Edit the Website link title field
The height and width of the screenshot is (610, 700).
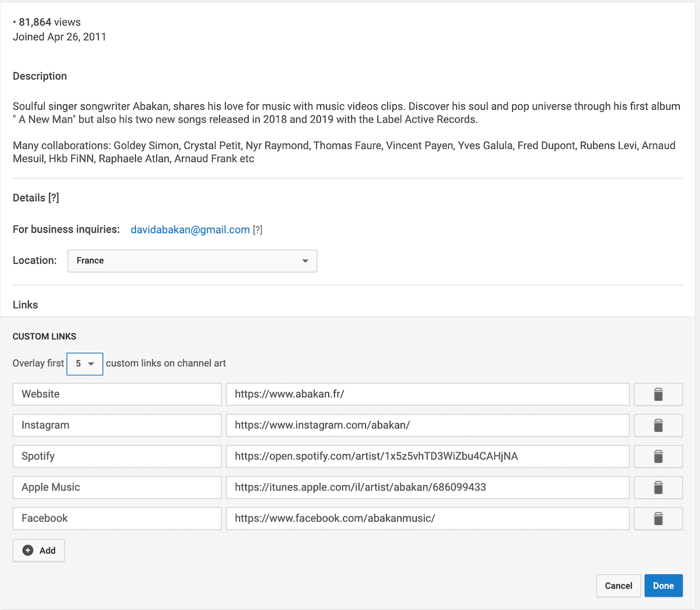coord(117,394)
